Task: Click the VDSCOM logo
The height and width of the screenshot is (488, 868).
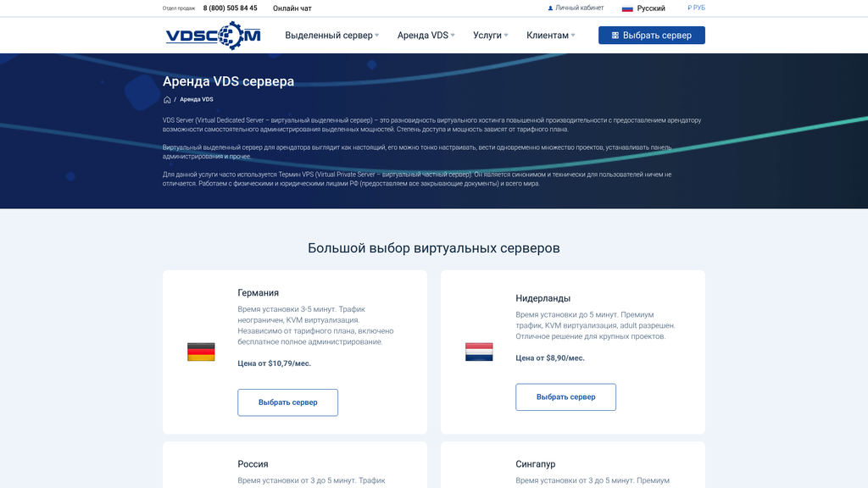Action: point(212,35)
